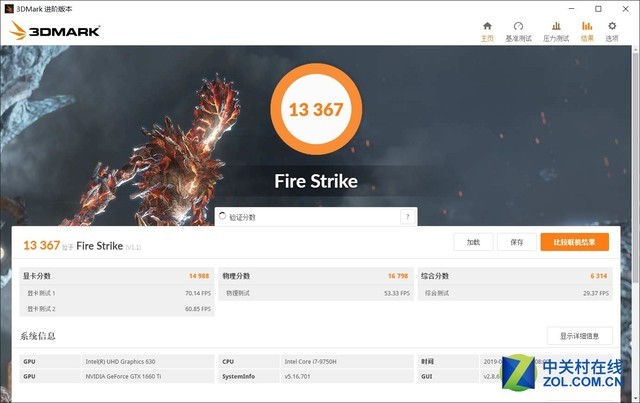Click the Save (保存) button

516,242
